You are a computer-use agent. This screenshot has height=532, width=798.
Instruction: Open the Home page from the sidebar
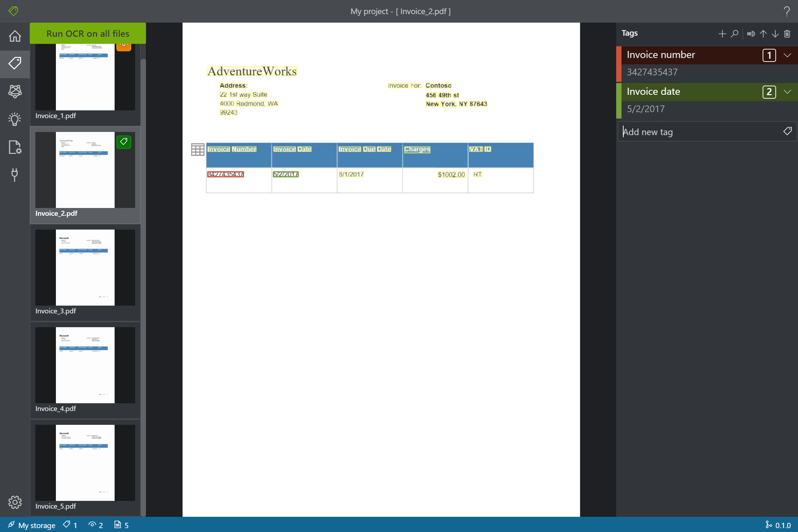[15, 36]
